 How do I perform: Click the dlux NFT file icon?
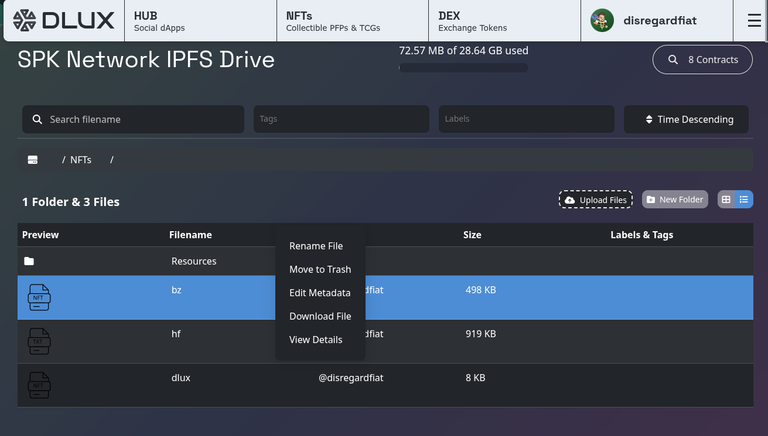point(39,385)
